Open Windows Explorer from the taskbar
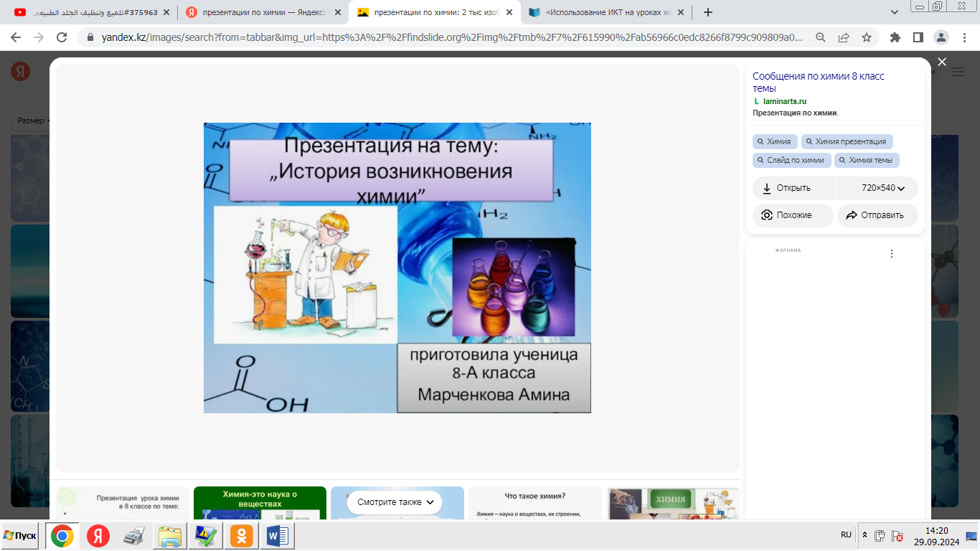The width and height of the screenshot is (980, 551). (x=170, y=536)
